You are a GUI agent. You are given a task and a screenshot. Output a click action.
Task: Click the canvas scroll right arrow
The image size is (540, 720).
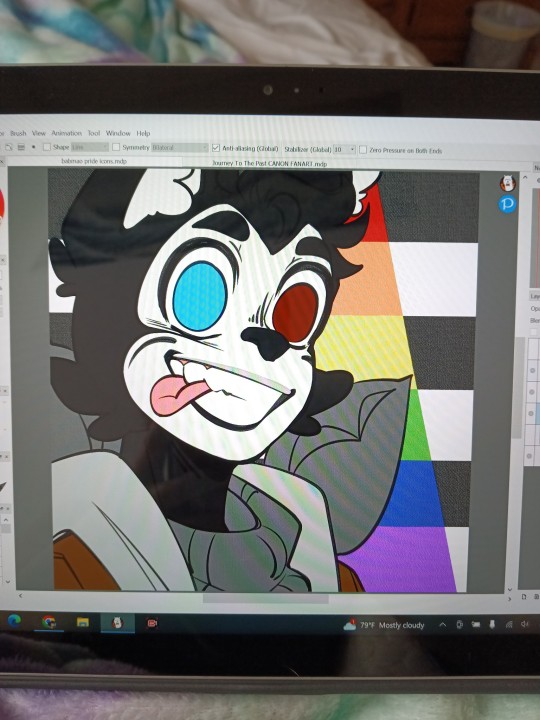click(509, 599)
